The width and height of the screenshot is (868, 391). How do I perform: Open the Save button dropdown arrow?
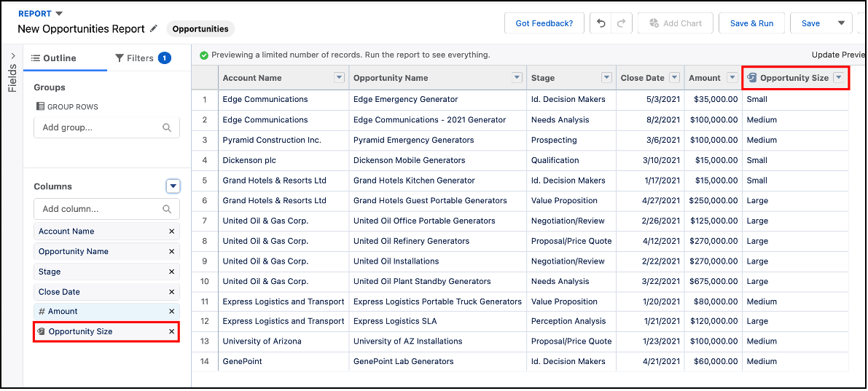pos(841,23)
